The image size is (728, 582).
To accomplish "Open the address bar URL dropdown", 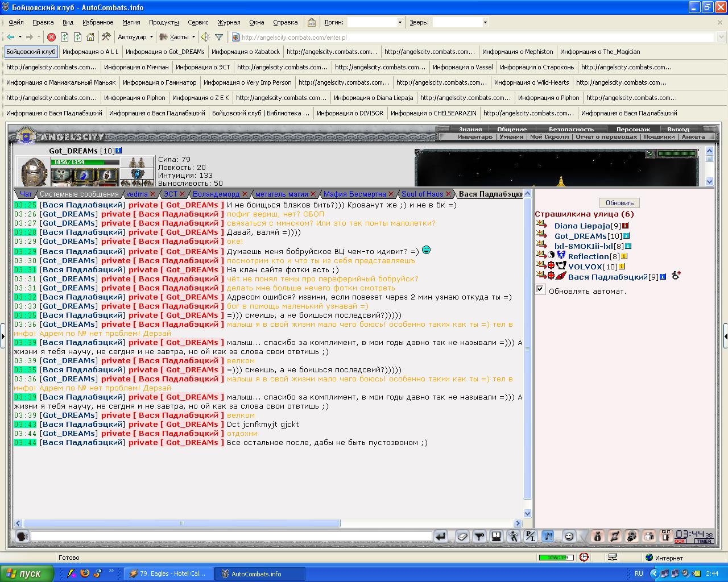I will 720,38.
